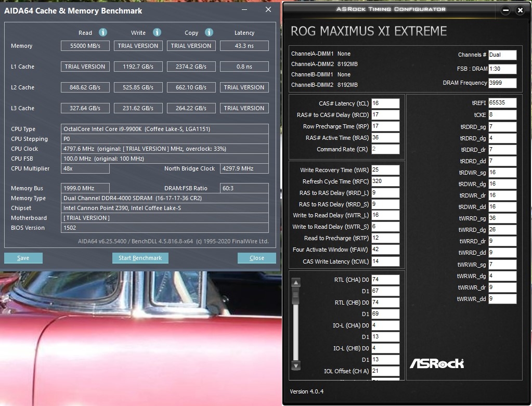
Task: Select the RAS# to CAS# Delay (tRCD) field
Action: click(x=385, y=115)
